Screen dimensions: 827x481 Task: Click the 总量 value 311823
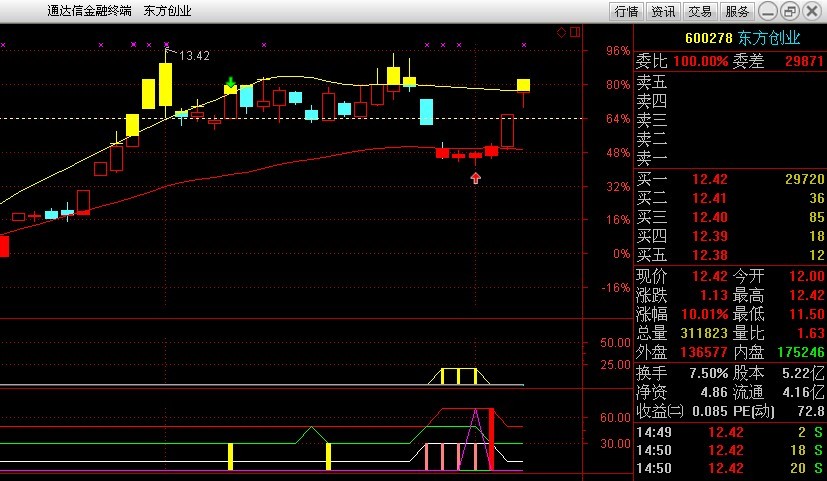(704, 333)
